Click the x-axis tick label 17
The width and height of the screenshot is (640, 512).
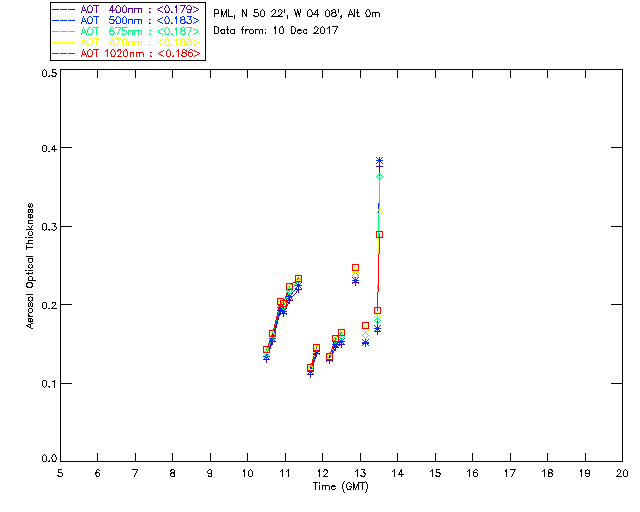tap(510, 473)
